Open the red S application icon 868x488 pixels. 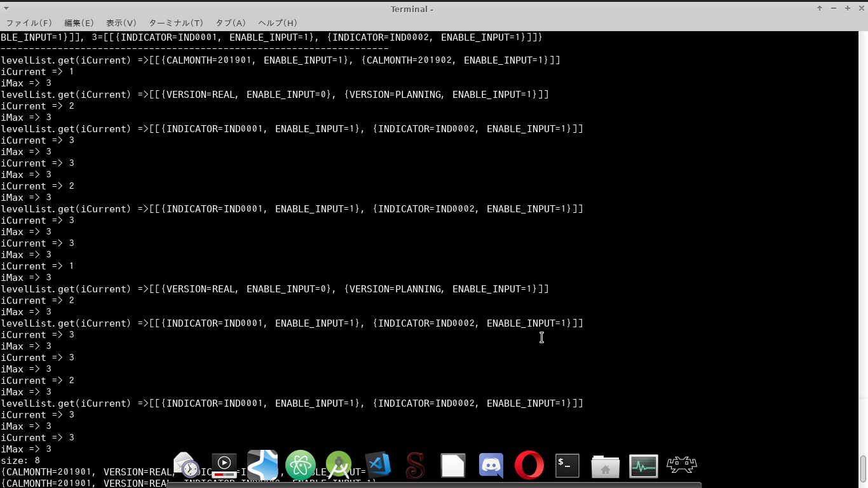click(x=415, y=466)
